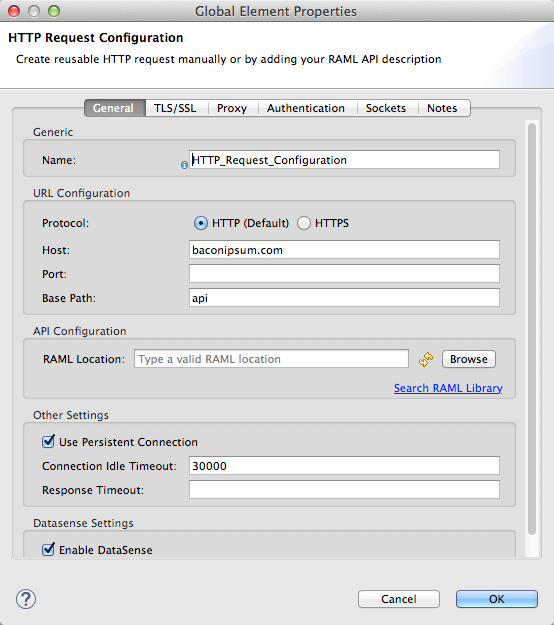Viewport: 554px width, 625px height.
Task: Toggle Enable DataSense checkbox
Action: (x=48, y=549)
